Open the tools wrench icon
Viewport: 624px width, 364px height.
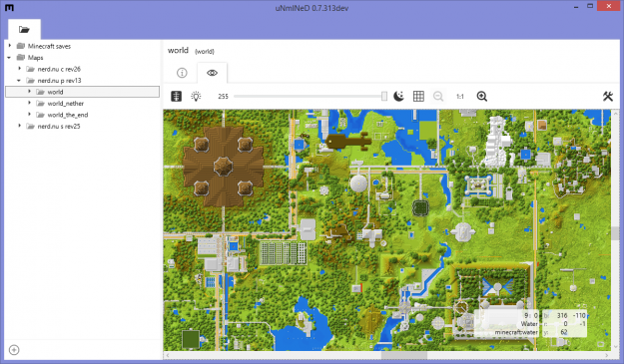pyautogui.click(x=608, y=96)
